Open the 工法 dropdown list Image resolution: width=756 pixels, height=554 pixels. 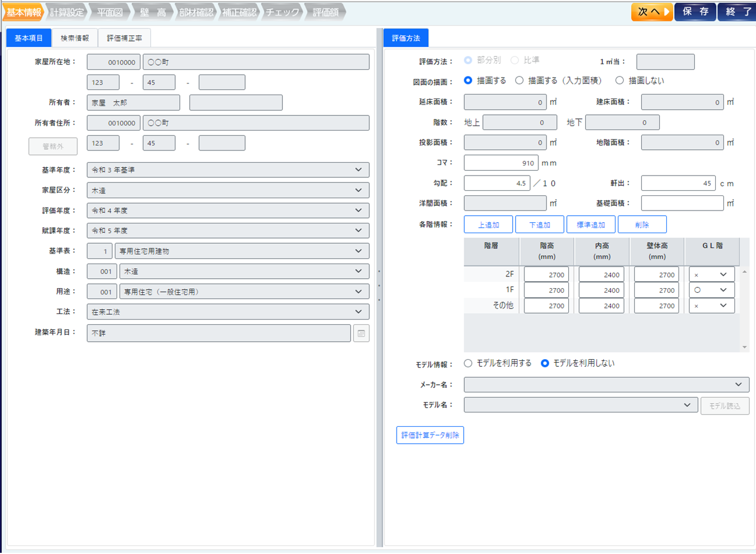coord(228,312)
